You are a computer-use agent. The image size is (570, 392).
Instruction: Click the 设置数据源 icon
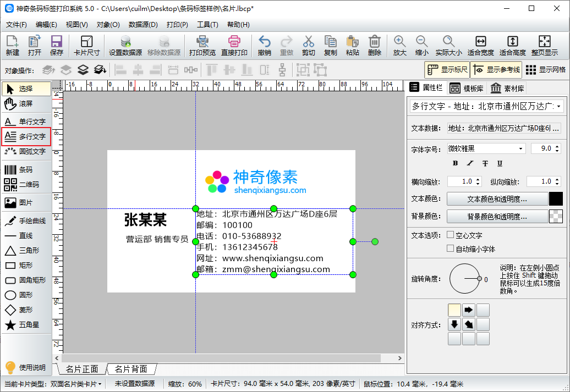click(x=125, y=46)
